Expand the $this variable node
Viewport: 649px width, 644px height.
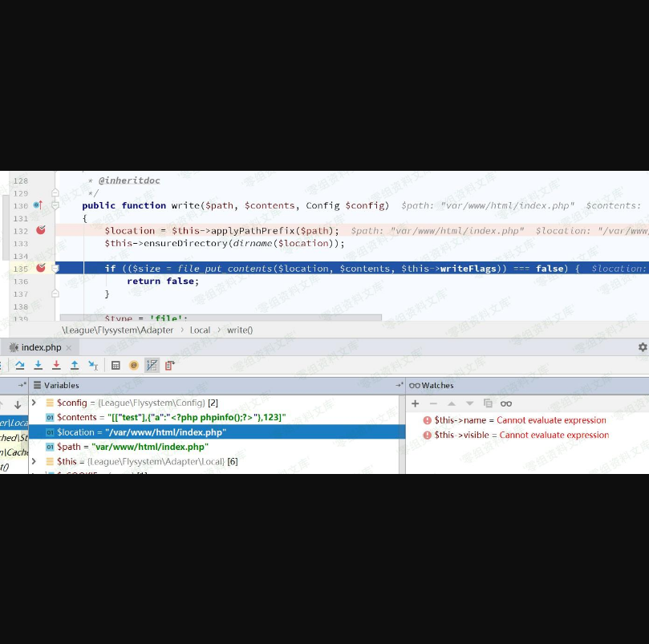[34, 462]
